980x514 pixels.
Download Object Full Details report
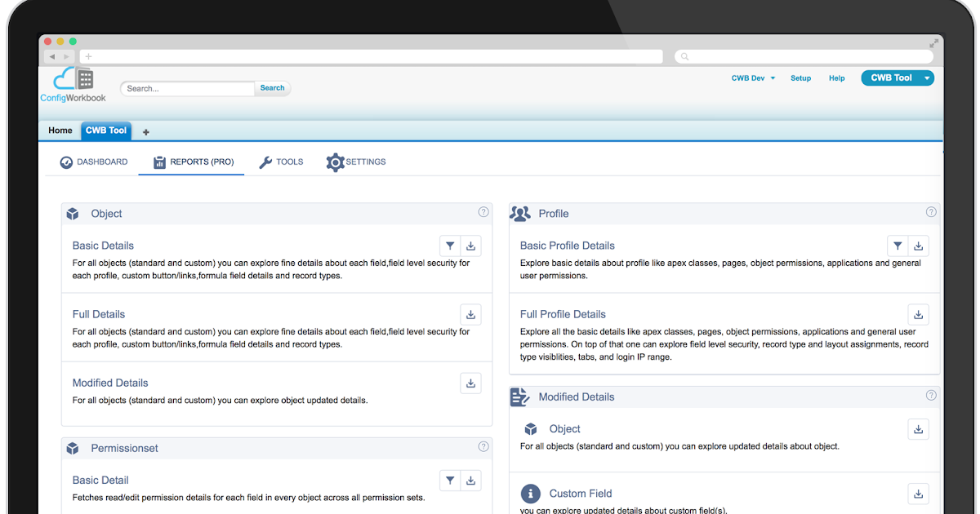click(x=471, y=314)
